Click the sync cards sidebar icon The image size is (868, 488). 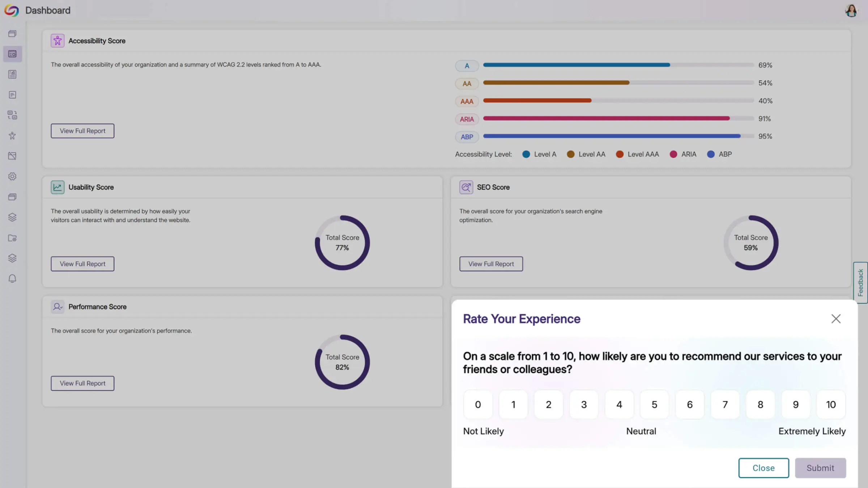tap(12, 115)
